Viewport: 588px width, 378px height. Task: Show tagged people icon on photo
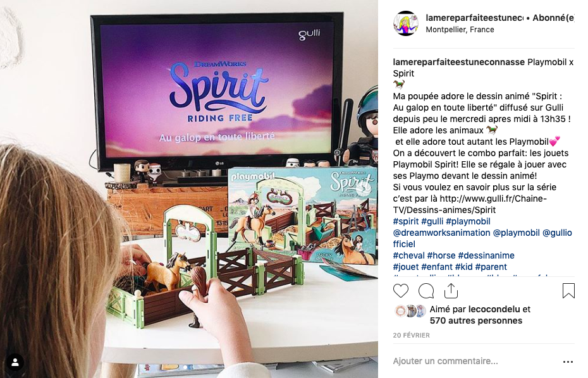click(x=15, y=362)
